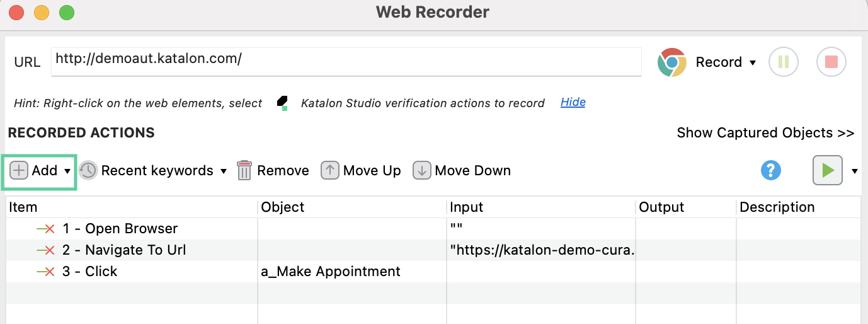Click into the URL input field

click(345, 60)
